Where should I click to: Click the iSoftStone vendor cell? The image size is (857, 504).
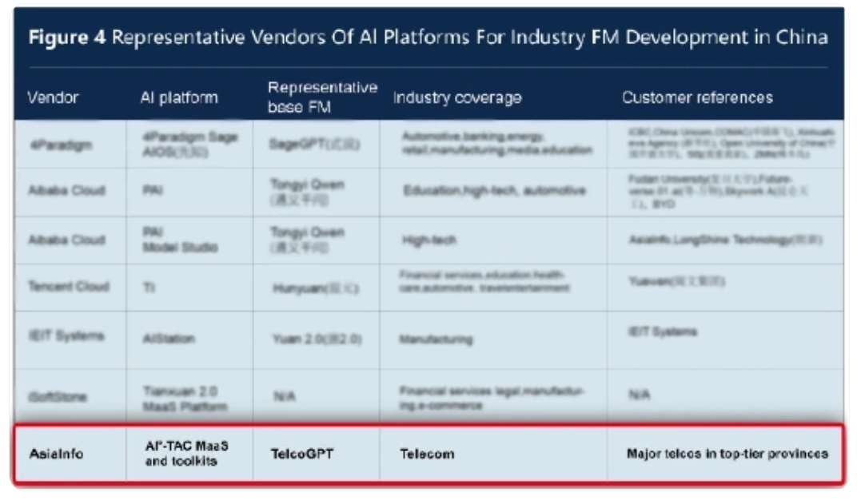pyautogui.click(x=57, y=397)
